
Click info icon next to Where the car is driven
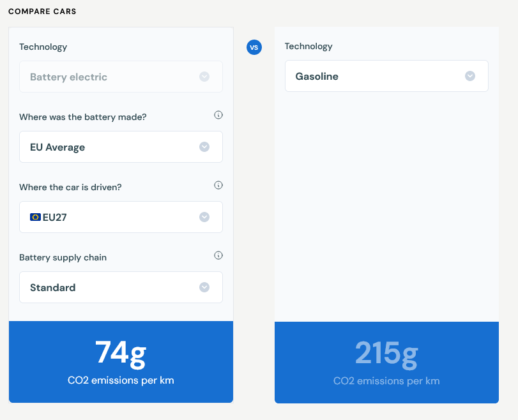click(x=218, y=185)
